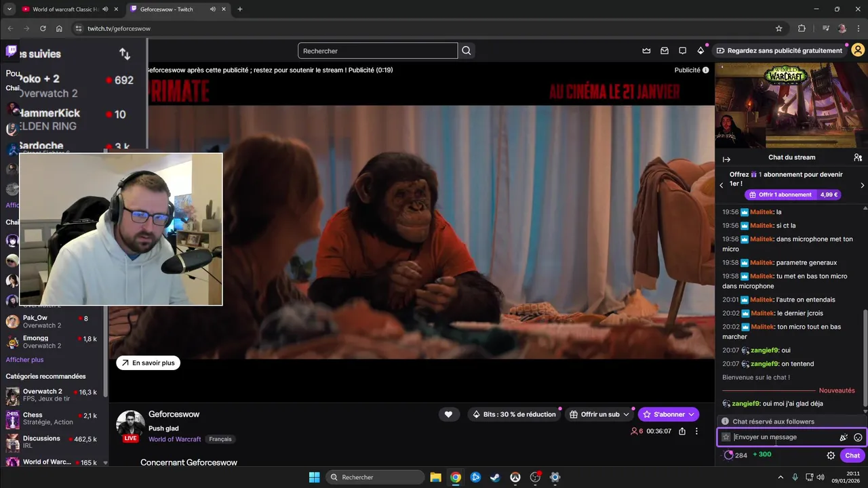Open the Prime loot crown icon
Image resolution: width=868 pixels, height=488 pixels.
pyautogui.click(x=646, y=51)
